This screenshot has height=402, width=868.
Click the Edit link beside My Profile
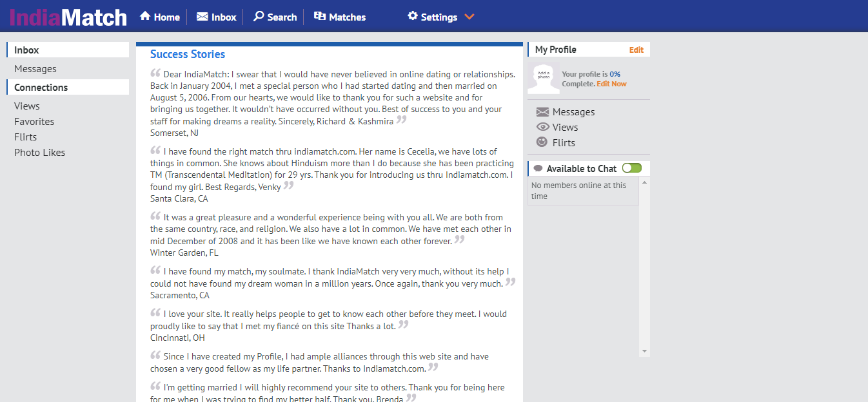[636, 50]
